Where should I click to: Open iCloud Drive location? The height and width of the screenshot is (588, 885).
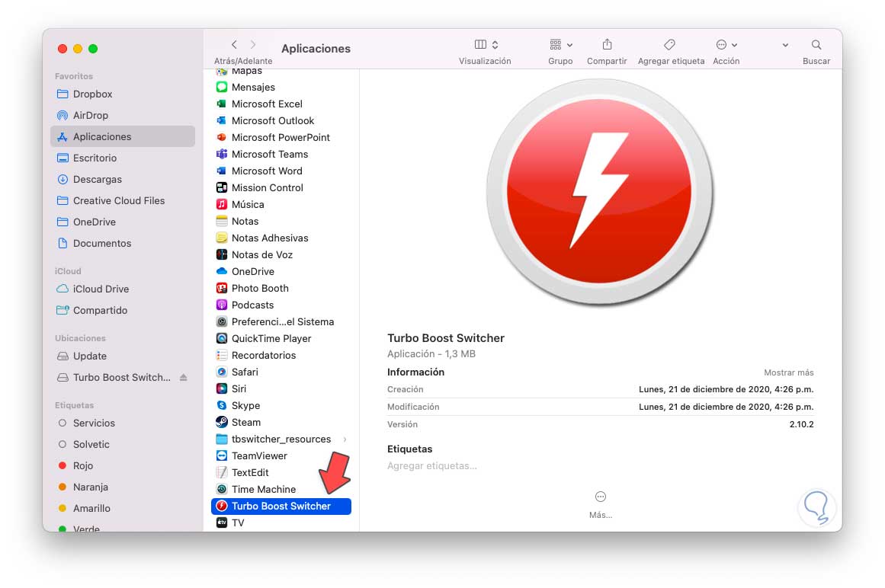pyautogui.click(x=123, y=289)
